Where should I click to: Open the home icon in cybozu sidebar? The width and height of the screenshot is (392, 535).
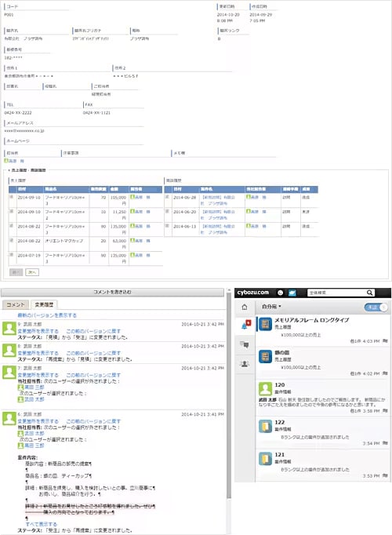(x=245, y=307)
